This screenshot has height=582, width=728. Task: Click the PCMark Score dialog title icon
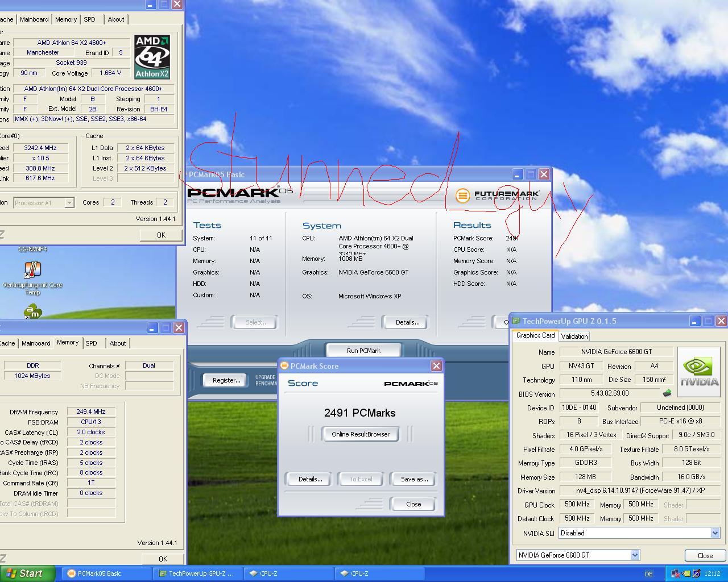[285, 366]
